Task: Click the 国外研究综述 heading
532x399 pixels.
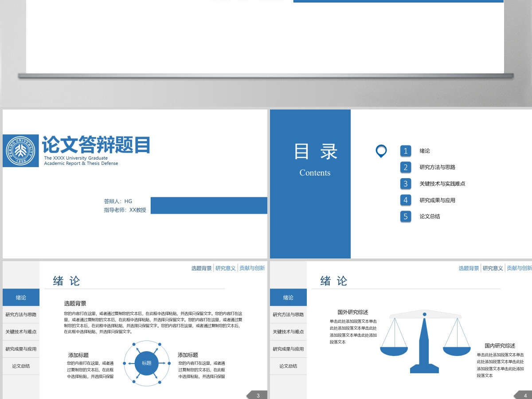Action: click(x=353, y=313)
